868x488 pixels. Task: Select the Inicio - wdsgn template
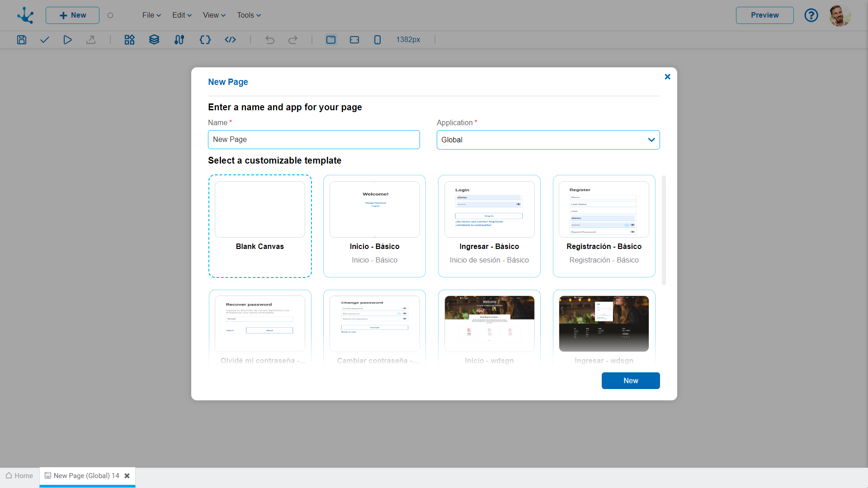tap(489, 328)
